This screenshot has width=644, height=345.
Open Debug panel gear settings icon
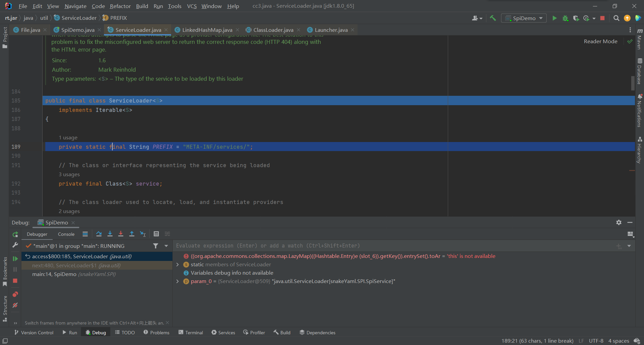coord(619,222)
